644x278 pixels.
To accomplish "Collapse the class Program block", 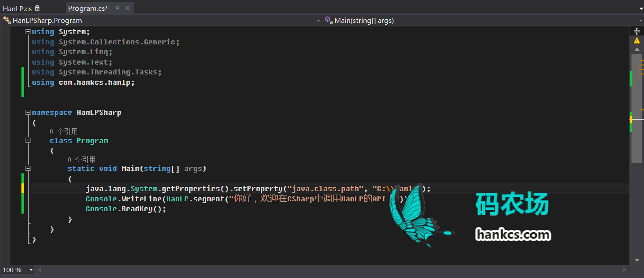I will coord(28,140).
